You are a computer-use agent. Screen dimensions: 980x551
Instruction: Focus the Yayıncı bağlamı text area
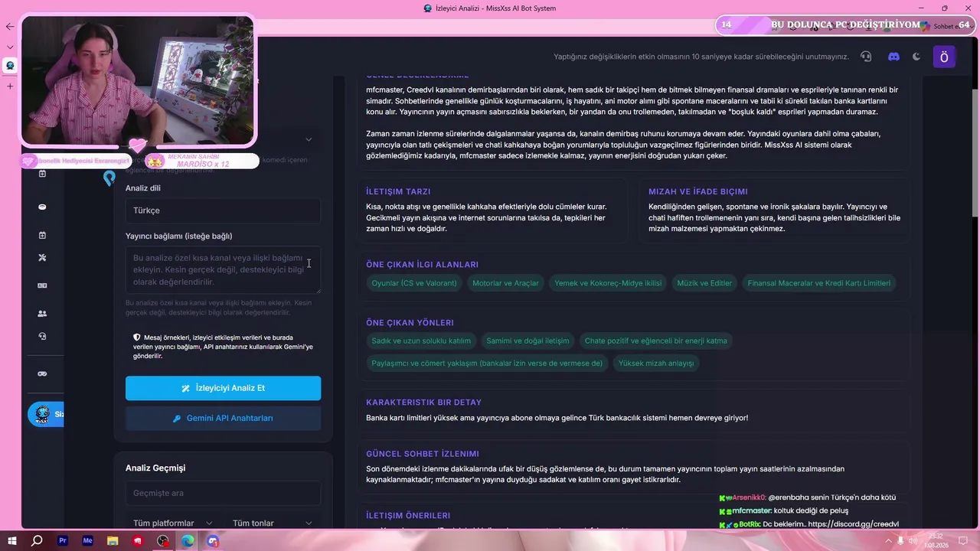[x=223, y=269]
